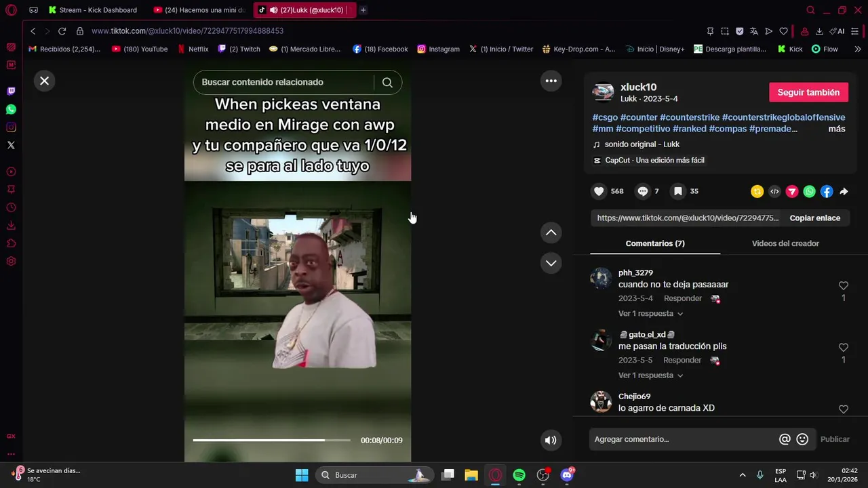The height and width of the screenshot is (488, 868).
Task: Get the embed code with the </> icon
Action: pos(774,192)
